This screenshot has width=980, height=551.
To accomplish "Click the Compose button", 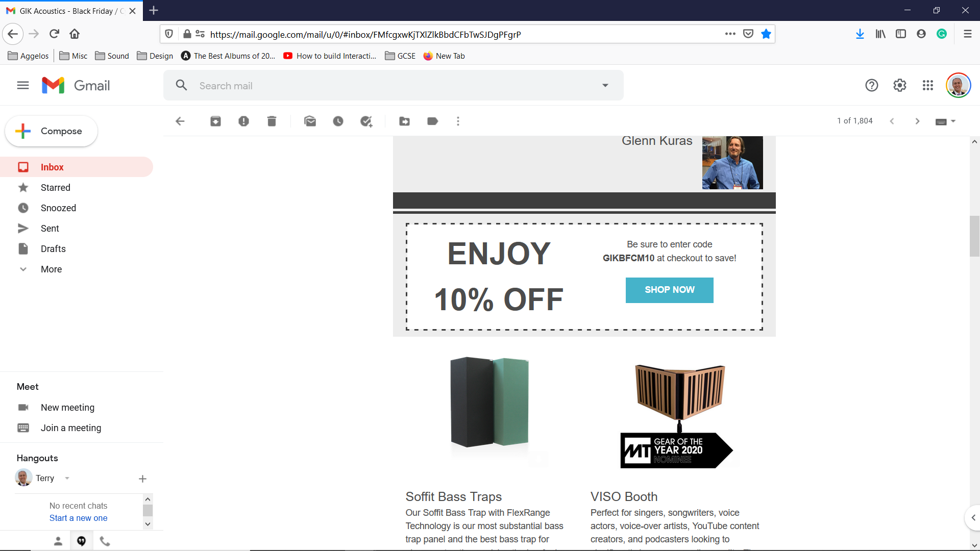I will [x=51, y=131].
